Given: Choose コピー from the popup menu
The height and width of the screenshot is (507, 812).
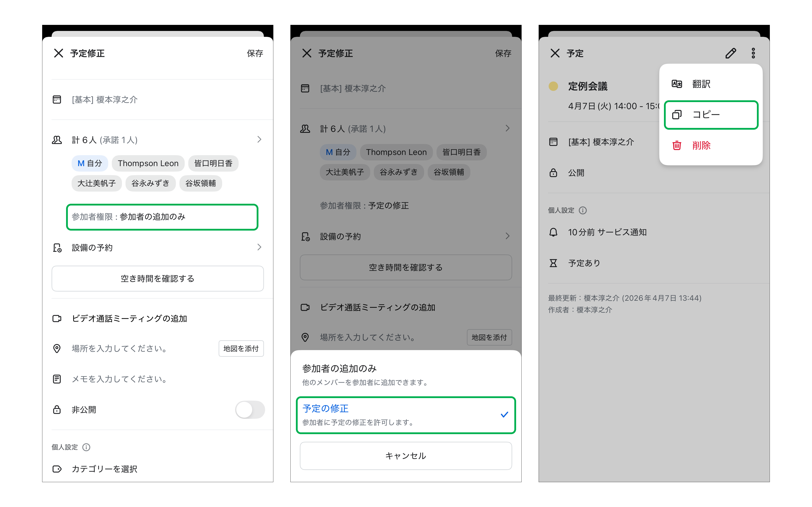Looking at the screenshot, I should point(711,115).
